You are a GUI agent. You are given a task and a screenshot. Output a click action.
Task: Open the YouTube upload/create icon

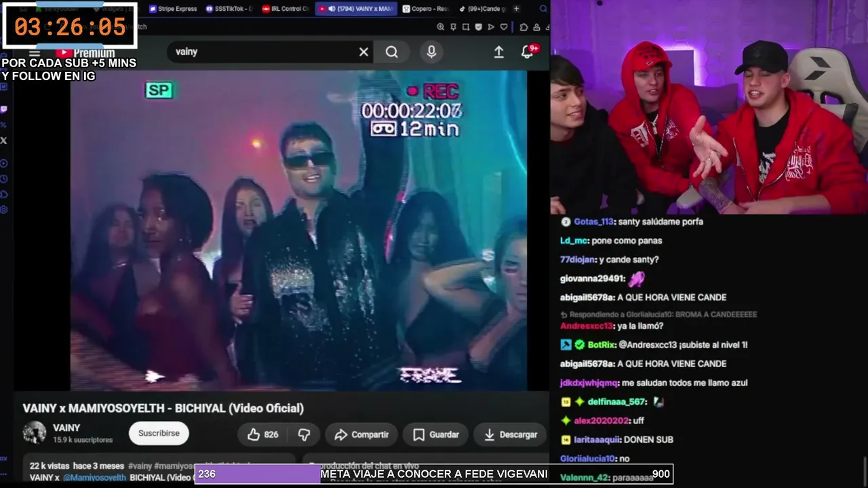pyautogui.click(x=498, y=52)
